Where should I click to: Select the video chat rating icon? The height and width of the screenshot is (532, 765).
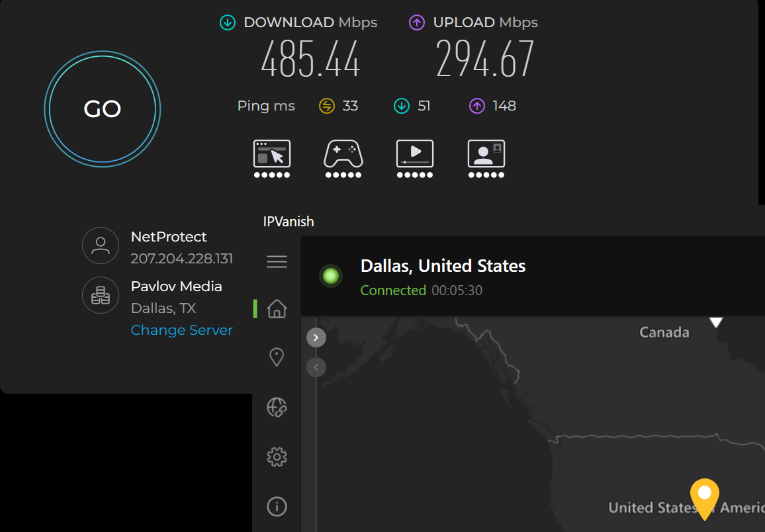[x=486, y=159]
